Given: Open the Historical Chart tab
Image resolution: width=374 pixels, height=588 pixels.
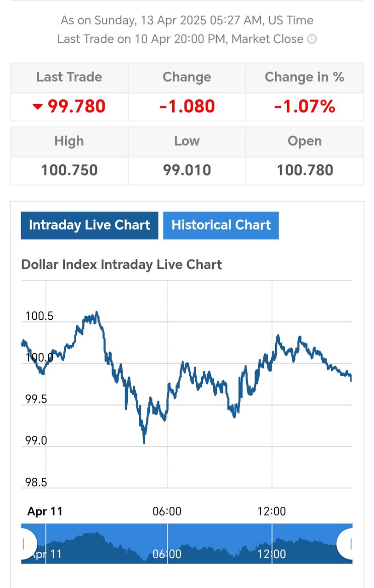Looking at the screenshot, I should point(221,225).
